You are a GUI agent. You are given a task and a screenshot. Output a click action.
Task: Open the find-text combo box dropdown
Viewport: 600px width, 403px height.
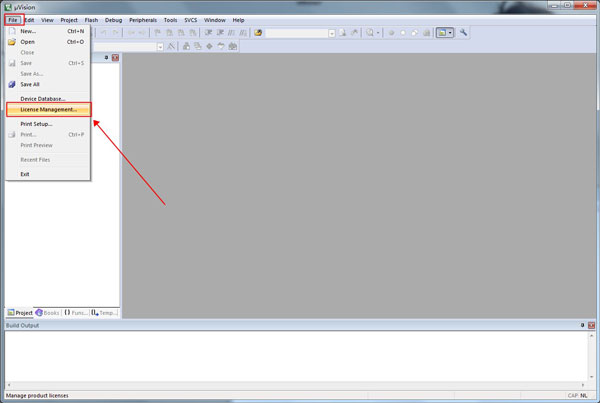coord(331,32)
